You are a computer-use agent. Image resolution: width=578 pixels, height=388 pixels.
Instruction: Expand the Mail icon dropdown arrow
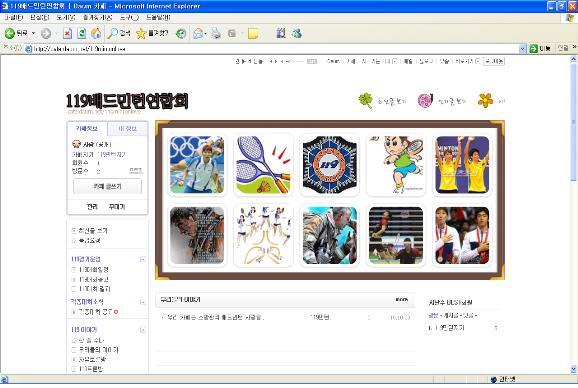205,34
